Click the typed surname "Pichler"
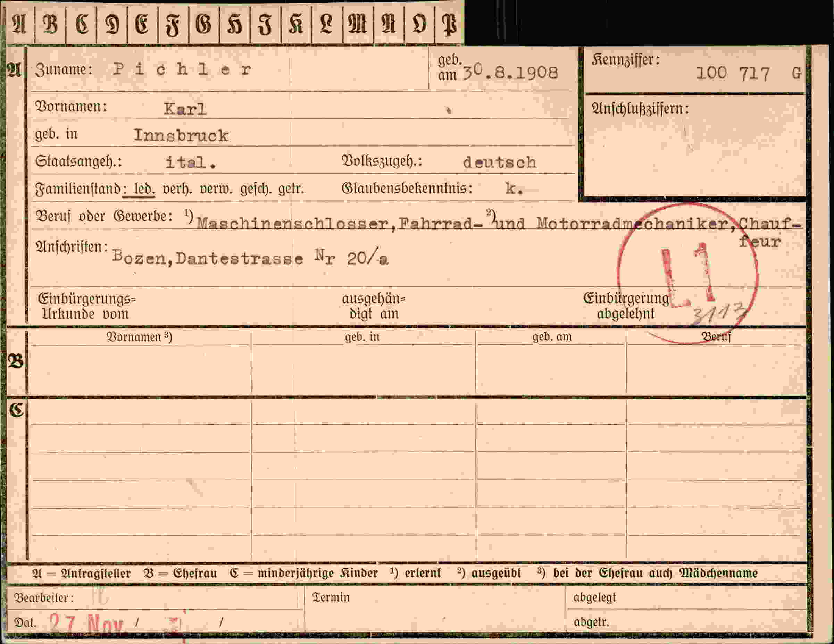 (182, 69)
